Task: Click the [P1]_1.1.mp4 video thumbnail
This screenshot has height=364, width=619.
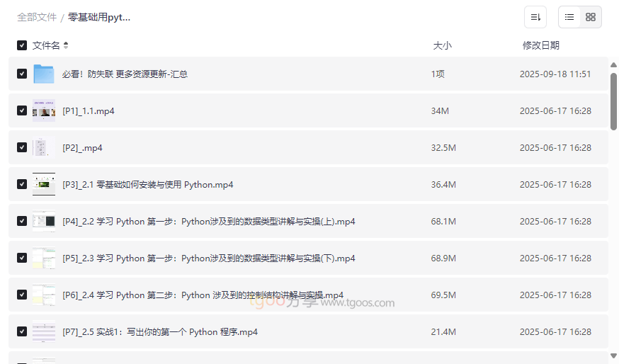Action: click(44, 110)
